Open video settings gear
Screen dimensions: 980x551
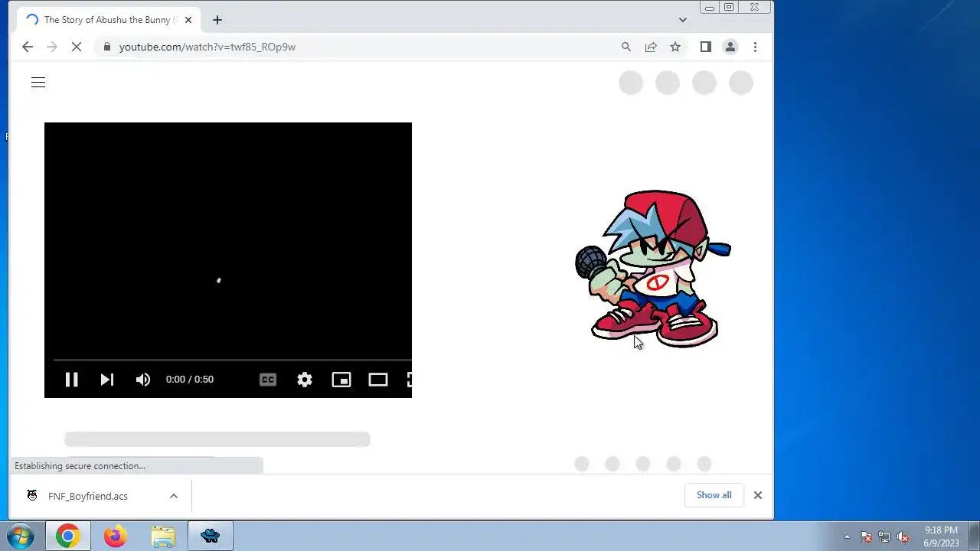(x=305, y=380)
